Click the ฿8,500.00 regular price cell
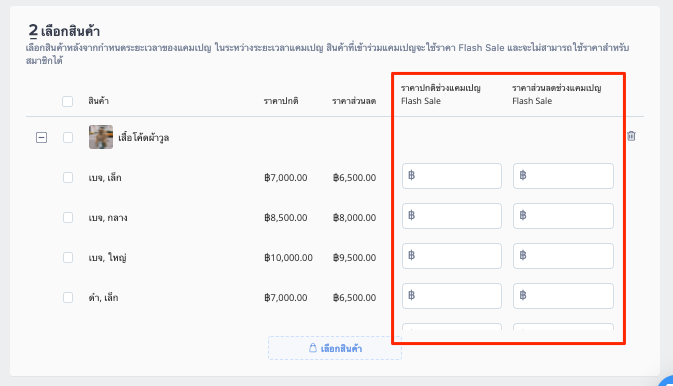Screen dimensions: 673x386 pyautogui.click(x=286, y=218)
